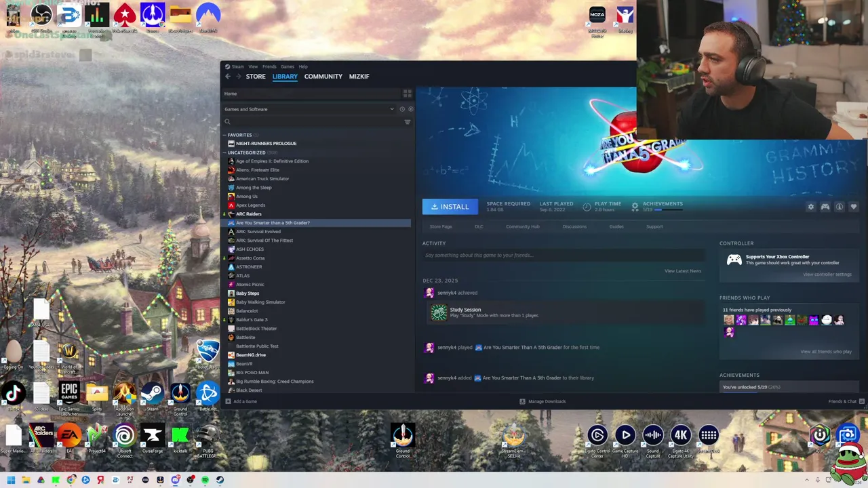This screenshot has height=488, width=868.
Task: Open the Steam menu
Action: click(237, 66)
